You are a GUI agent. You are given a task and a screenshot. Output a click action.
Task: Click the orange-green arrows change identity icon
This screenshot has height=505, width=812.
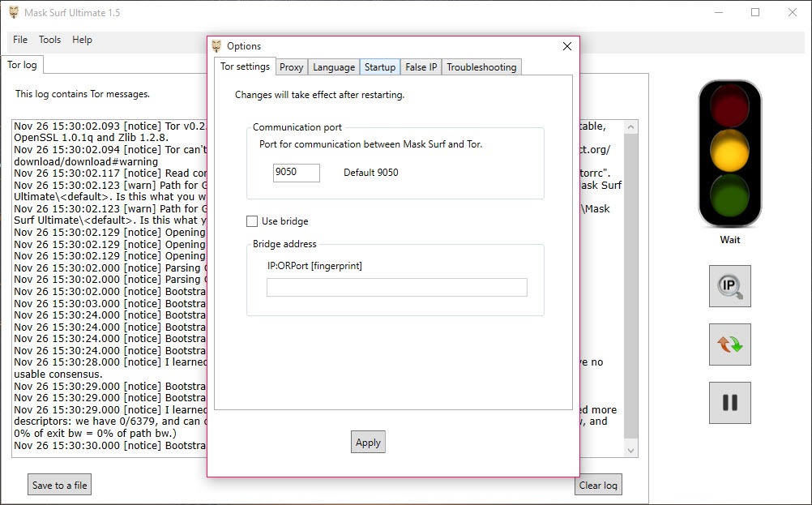(729, 345)
